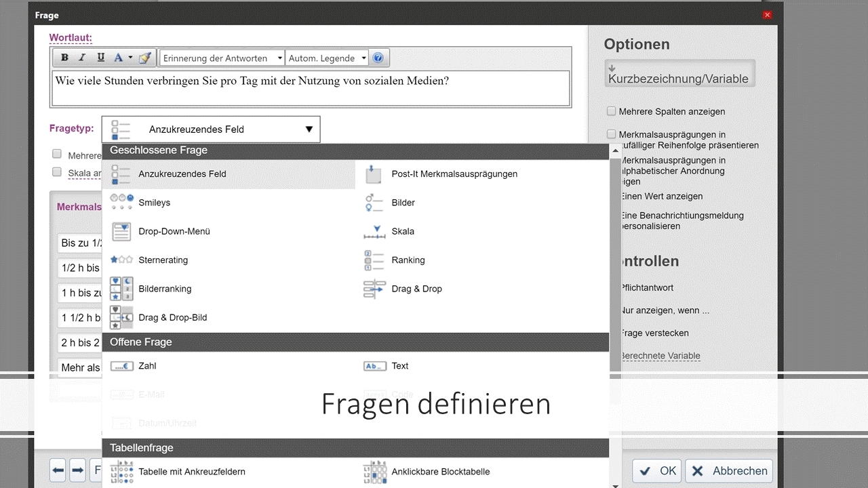The height and width of the screenshot is (488, 868).
Task: Go to the previous question with left arrow
Action: click(58, 470)
